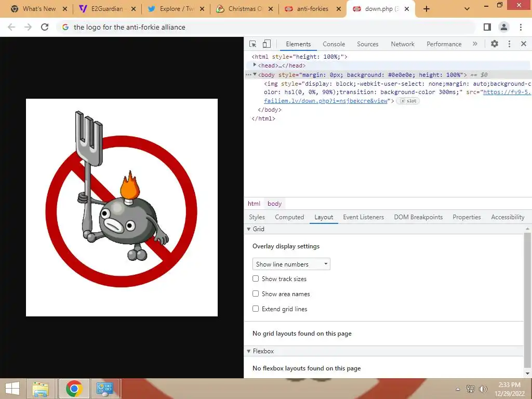Collapse the body element node
This screenshot has width=532, height=399.
[x=255, y=74]
